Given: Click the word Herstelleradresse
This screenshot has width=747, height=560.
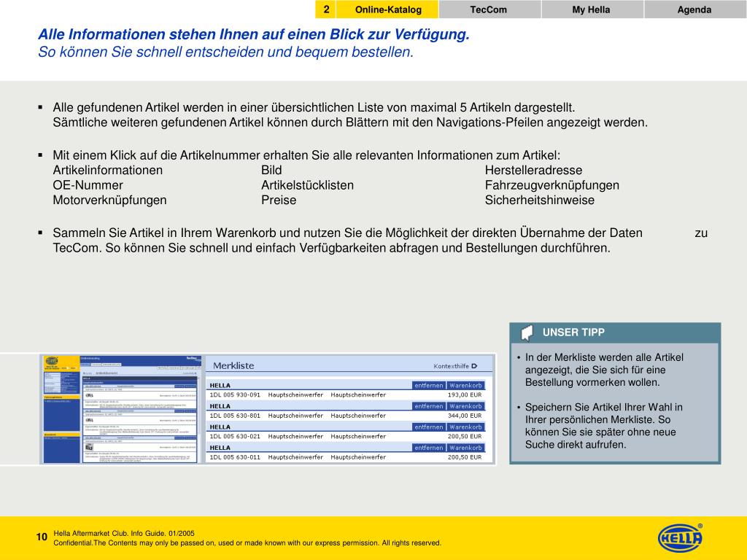Looking at the screenshot, I should (533, 170).
